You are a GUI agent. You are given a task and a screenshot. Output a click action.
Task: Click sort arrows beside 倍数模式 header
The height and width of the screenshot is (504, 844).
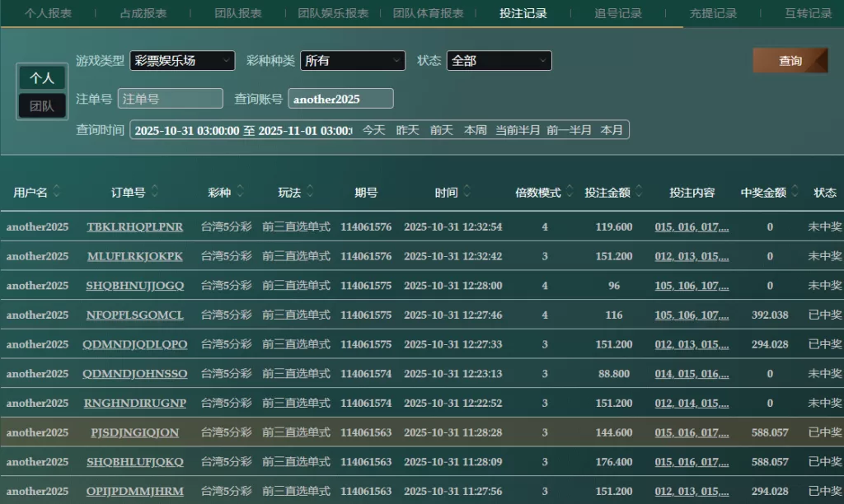(x=569, y=192)
